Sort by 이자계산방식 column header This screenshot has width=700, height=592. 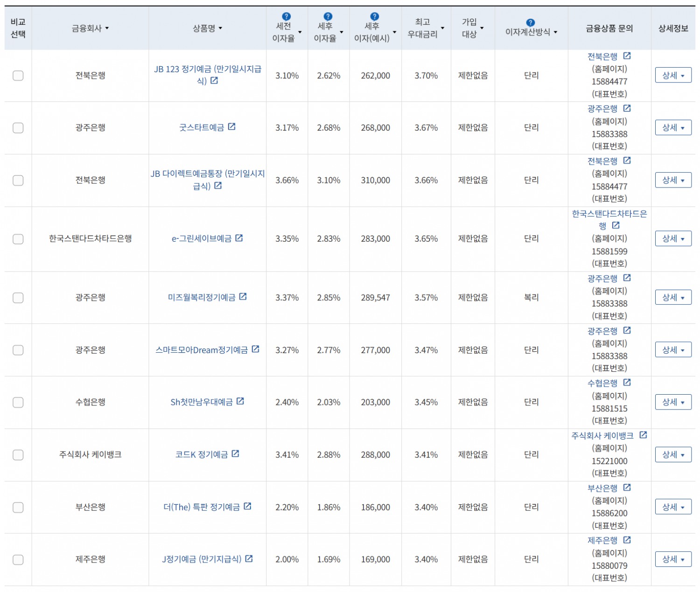(x=532, y=32)
